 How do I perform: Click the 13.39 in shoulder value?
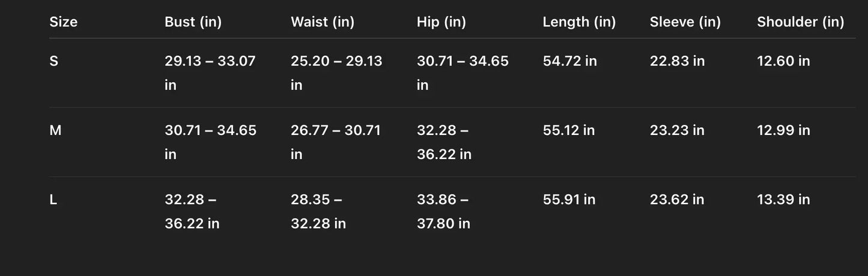pyautogui.click(x=783, y=200)
